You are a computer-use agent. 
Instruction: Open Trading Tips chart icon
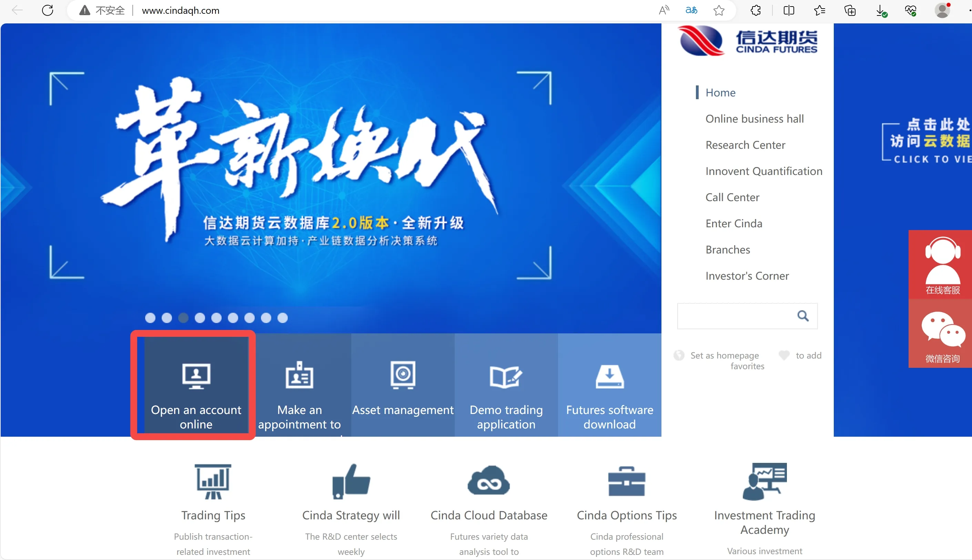(213, 481)
